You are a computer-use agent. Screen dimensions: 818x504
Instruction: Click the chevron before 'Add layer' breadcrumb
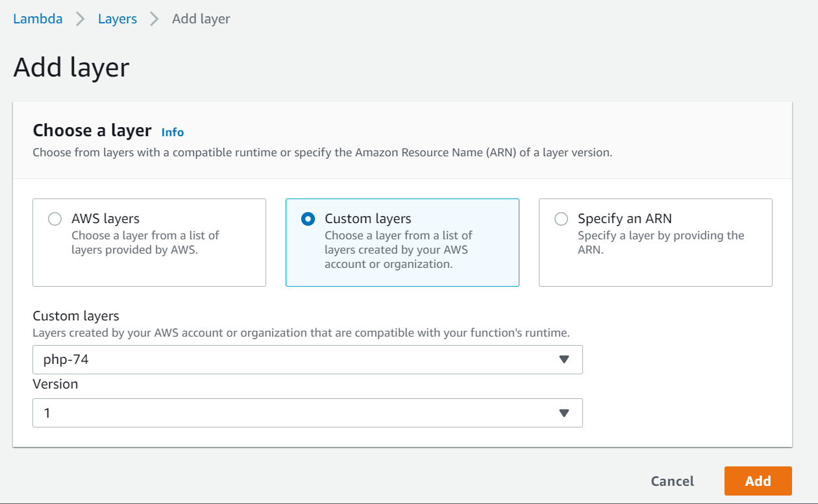point(155,19)
